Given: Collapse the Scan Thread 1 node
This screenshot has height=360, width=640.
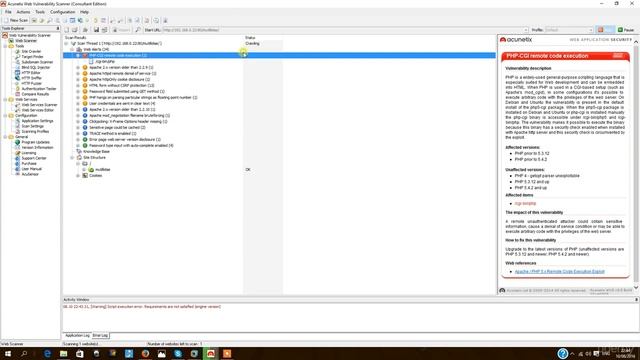Looking at the screenshot, I should pos(66,43).
